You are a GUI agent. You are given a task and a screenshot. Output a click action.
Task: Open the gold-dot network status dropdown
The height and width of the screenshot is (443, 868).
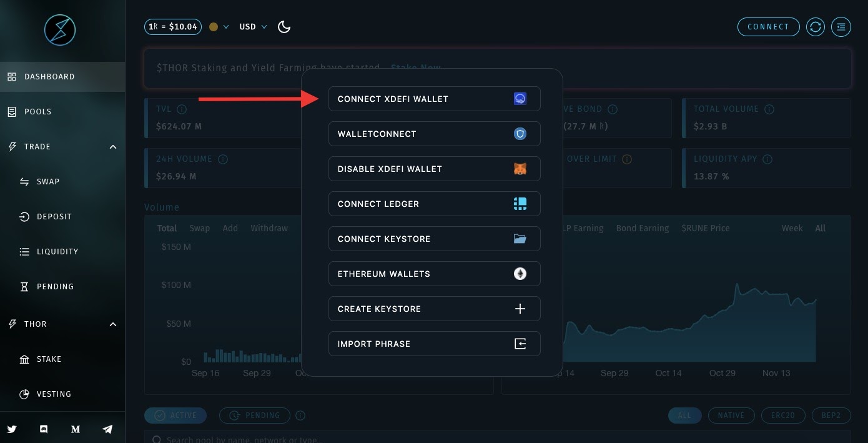[219, 27]
